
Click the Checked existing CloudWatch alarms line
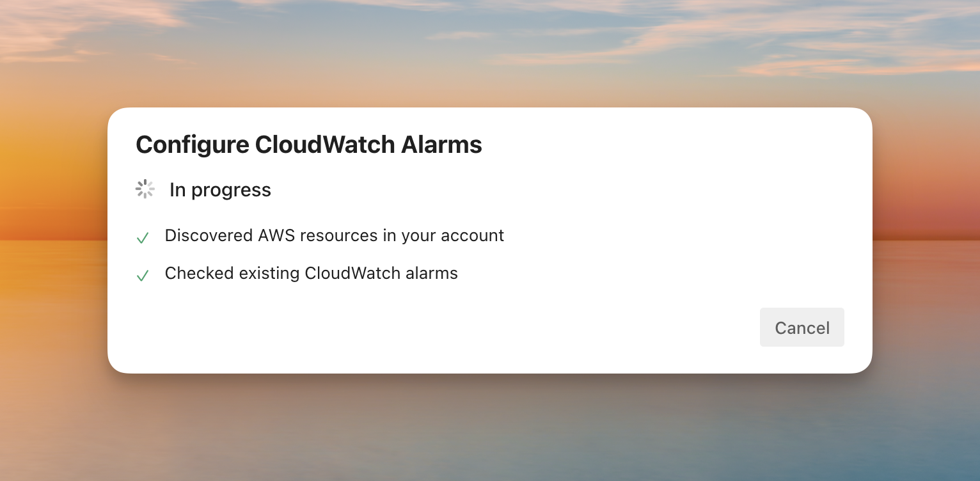312,273
